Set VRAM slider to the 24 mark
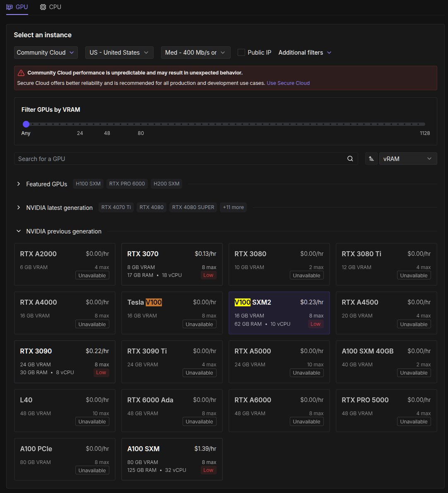Image resolution: width=448 pixels, height=493 pixels. [80, 124]
